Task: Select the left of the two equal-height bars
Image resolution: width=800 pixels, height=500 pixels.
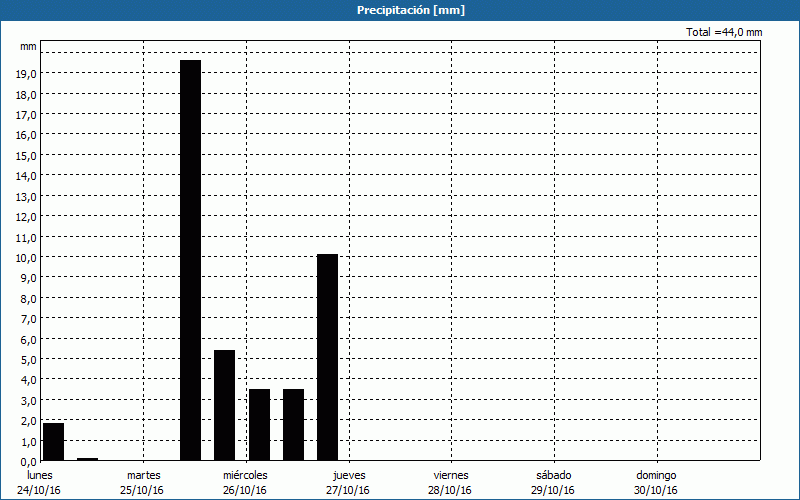Action: (x=259, y=424)
